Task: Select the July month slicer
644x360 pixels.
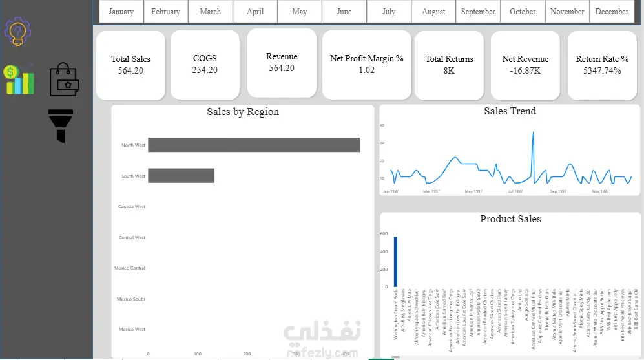Action: pyautogui.click(x=389, y=12)
